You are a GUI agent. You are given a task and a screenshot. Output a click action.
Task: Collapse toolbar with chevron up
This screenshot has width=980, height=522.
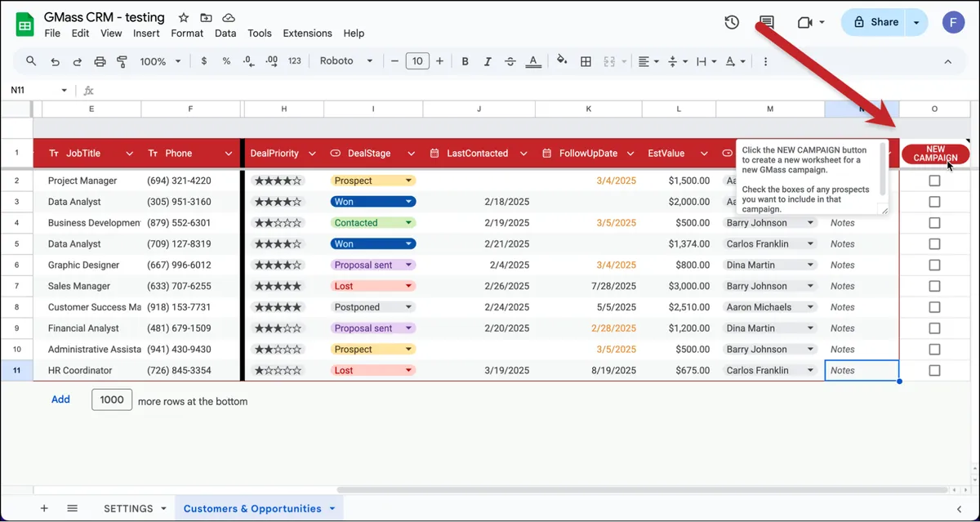(x=948, y=61)
